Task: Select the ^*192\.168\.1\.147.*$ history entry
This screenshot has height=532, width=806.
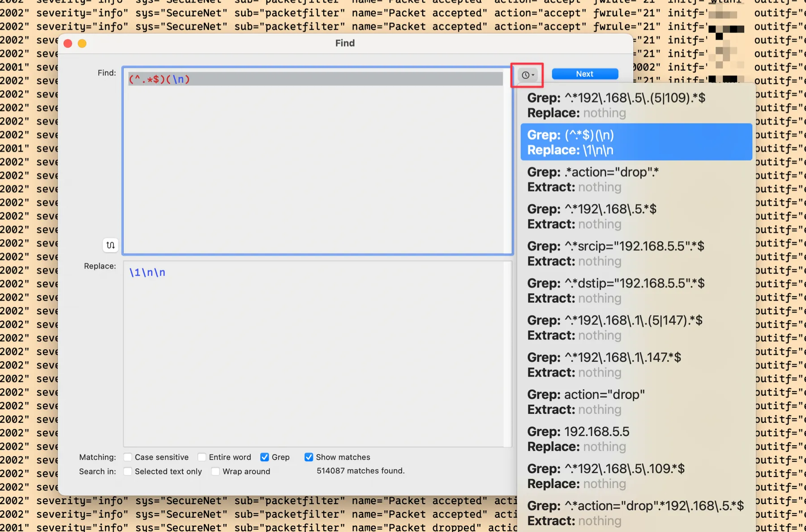Action: click(636, 365)
